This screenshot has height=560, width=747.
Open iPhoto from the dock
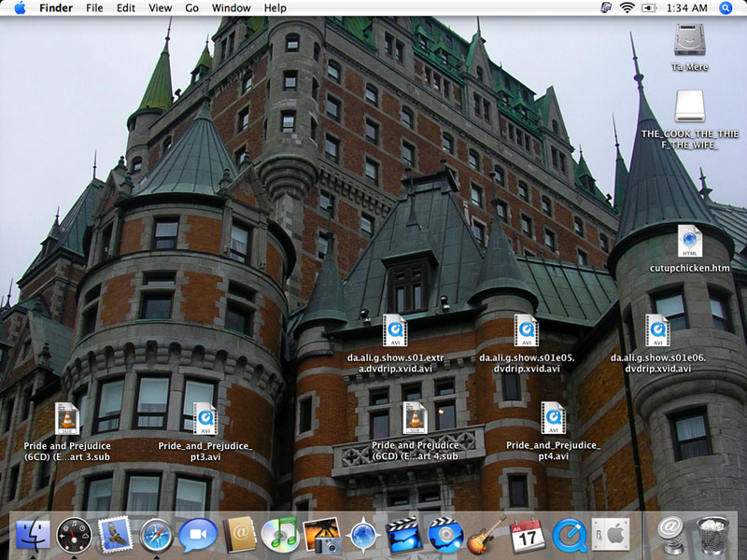321,536
